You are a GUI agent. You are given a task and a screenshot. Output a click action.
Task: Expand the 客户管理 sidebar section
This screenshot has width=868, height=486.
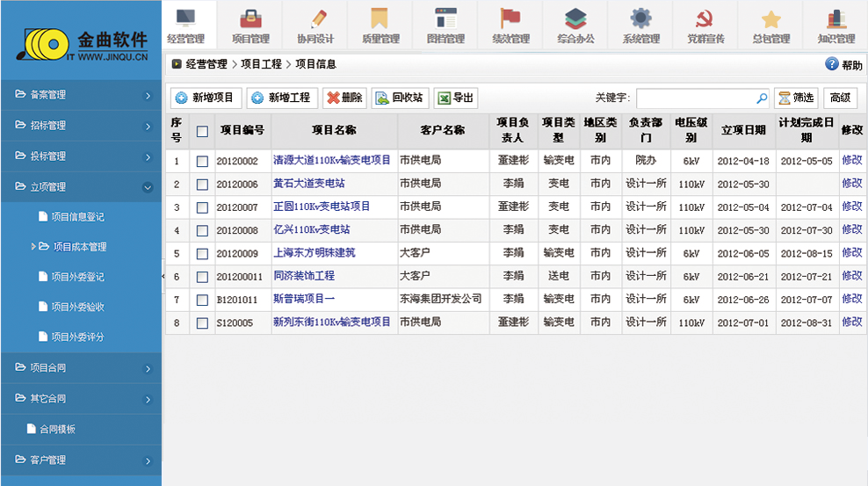(x=81, y=460)
